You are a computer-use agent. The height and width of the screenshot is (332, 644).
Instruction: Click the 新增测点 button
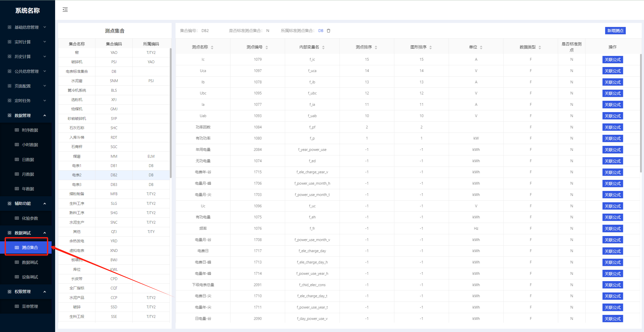click(615, 31)
